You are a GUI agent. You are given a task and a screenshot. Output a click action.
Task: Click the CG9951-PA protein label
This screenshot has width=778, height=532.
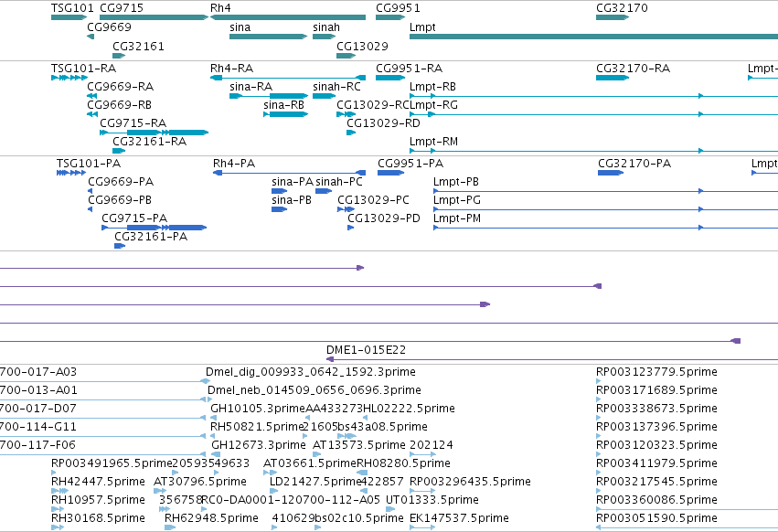click(410, 164)
